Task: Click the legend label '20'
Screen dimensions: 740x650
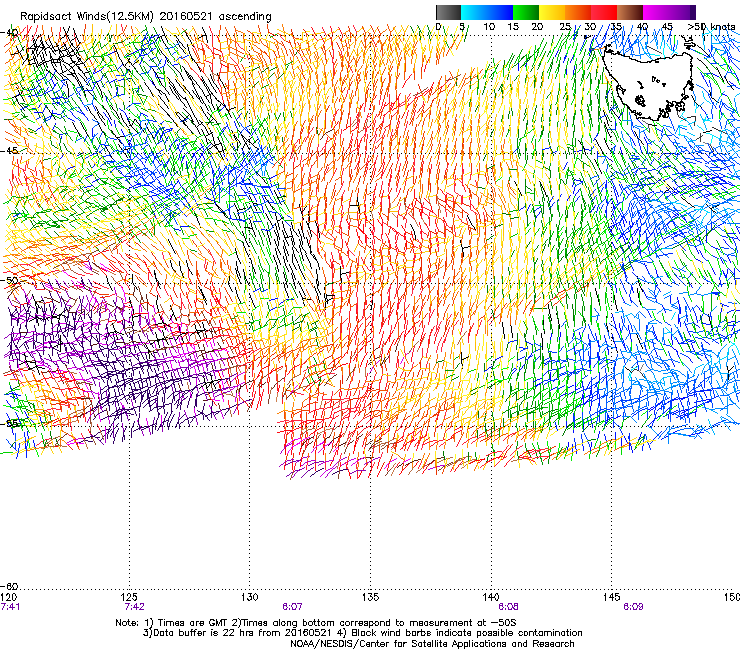Action: (x=537, y=27)
